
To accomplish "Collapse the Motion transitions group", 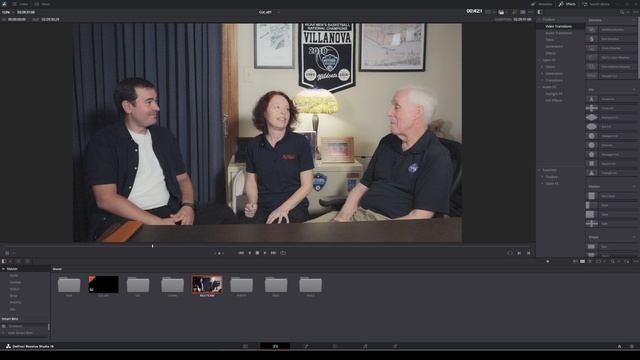I will pyautogui.click(x=634, y=187).
